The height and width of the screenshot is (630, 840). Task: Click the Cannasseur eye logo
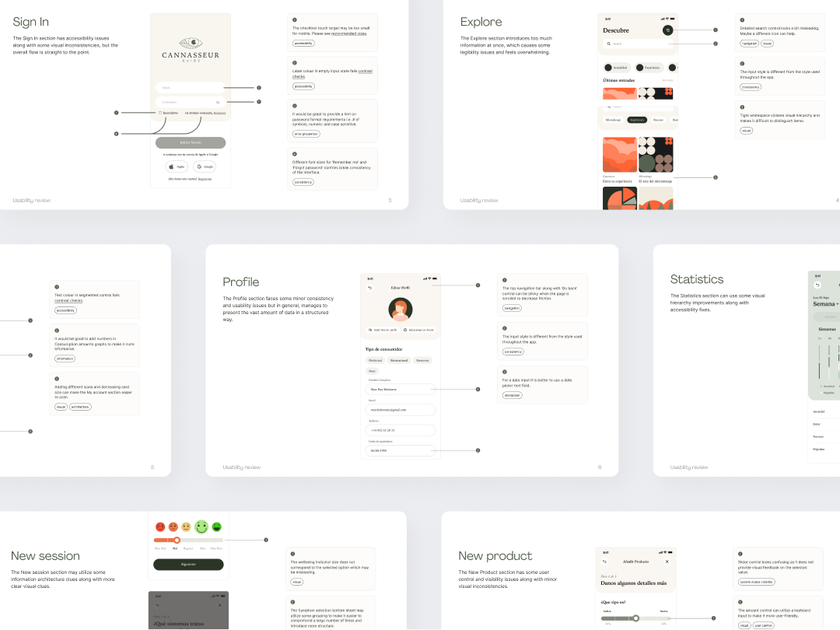(x=191, y=44)
